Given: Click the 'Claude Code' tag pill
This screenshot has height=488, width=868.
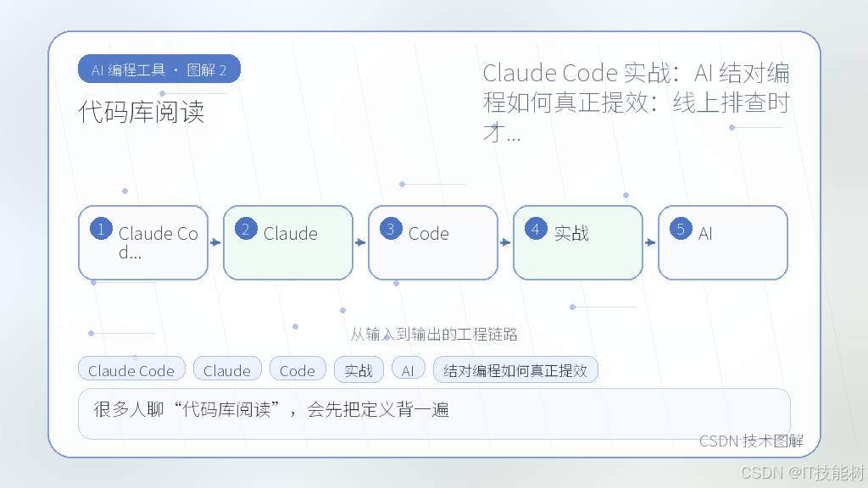Looking at the screenshot, I should click(131, 370).
